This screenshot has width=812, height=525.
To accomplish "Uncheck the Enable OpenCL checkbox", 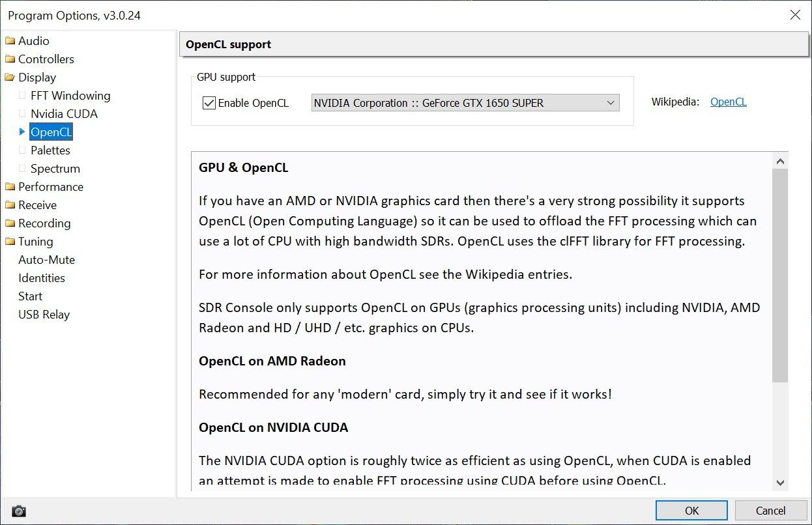I will click(209, 103).
